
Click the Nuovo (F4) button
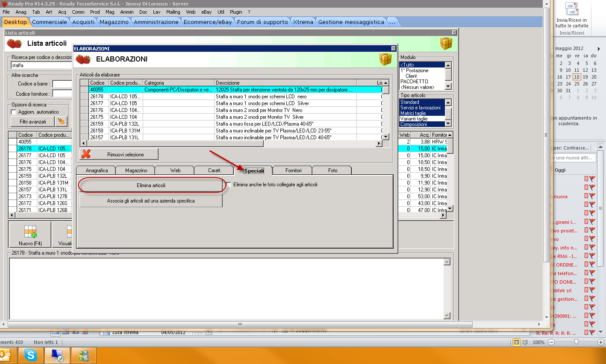(x=30, y=235)
